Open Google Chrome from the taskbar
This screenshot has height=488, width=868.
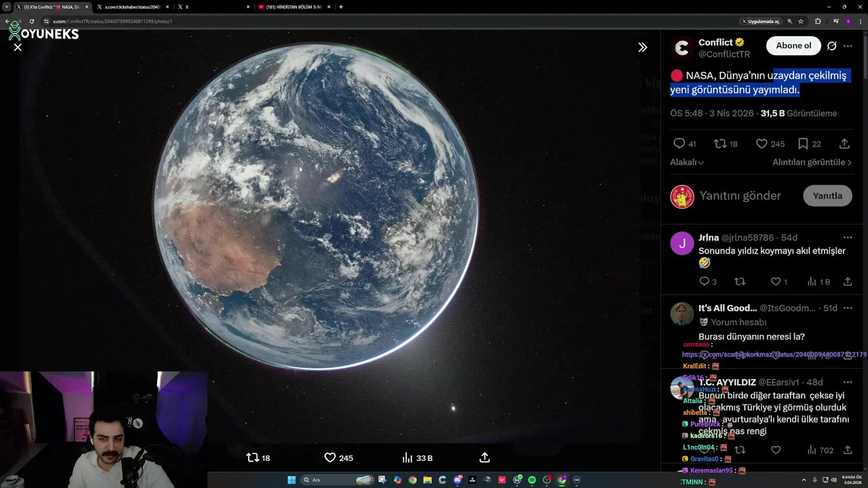[412, 480]
